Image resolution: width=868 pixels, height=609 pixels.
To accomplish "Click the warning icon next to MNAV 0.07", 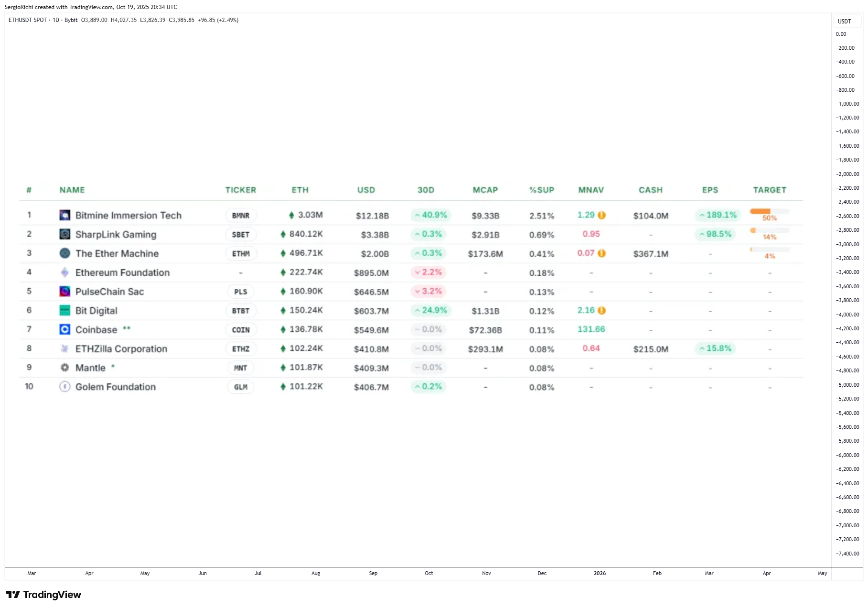I will click(x=602, y=253).
